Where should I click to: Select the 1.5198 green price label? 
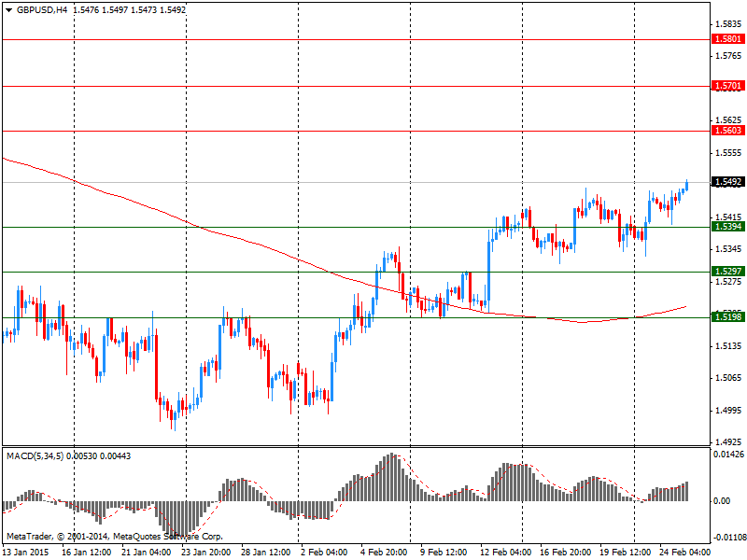pyautogui.click(x=728, y=316)
